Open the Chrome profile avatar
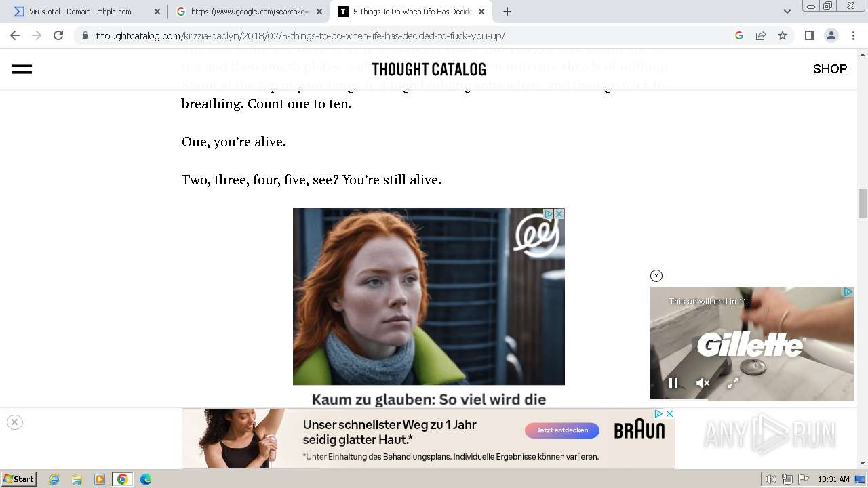The height and width of the screenshot is (488, 868). coord(831,35)
